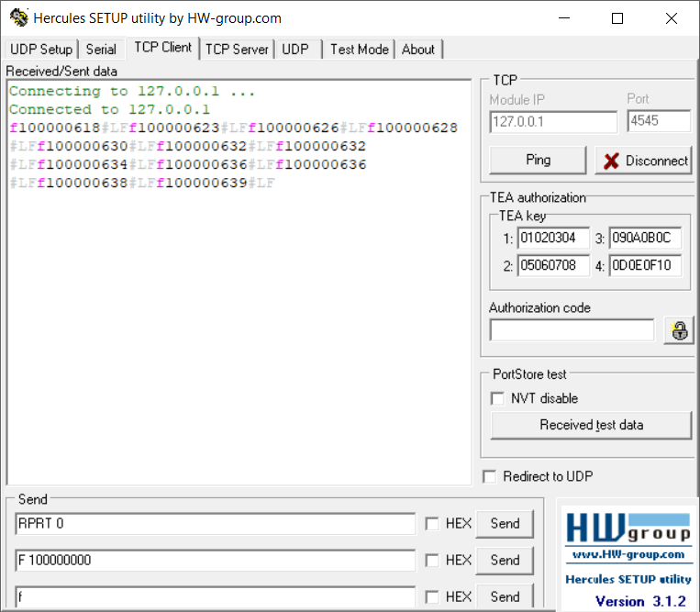Click the Version 3.1.2 text

coord(640,601)
